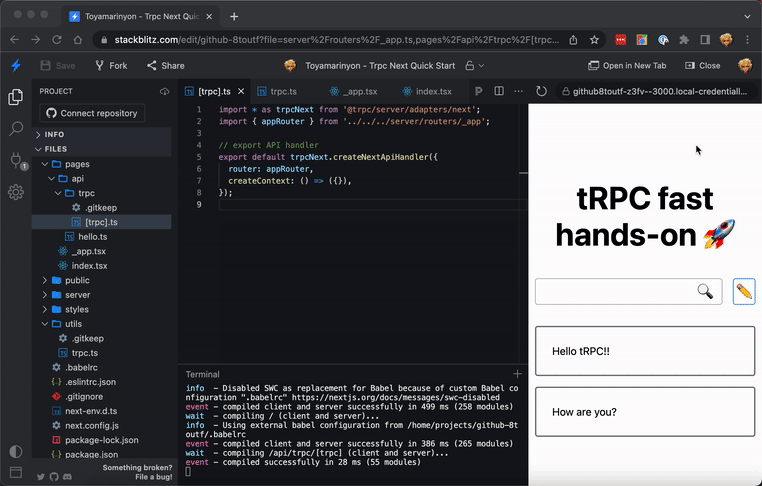
Task: Collapse the trpc folder
Action: (x=101, y=193)
